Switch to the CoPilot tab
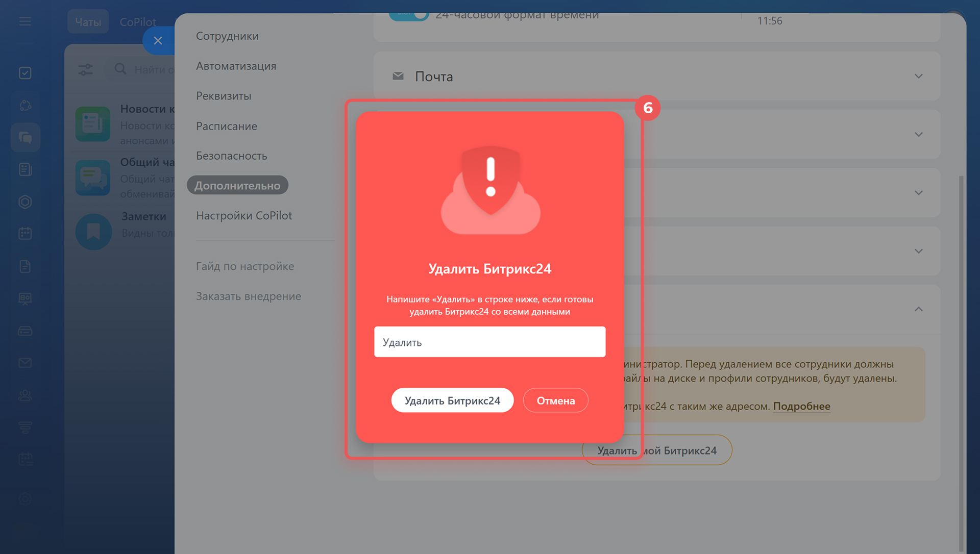 click(x=138, y=22)
